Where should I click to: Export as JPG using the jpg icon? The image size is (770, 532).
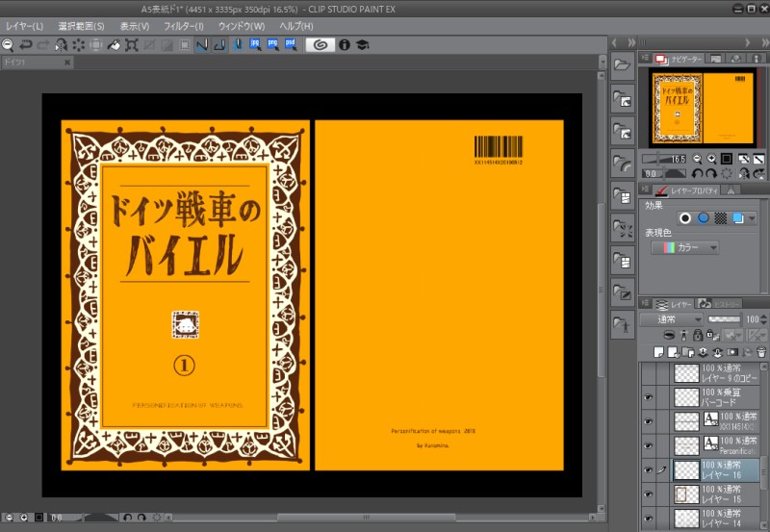(x=255, y=45)
